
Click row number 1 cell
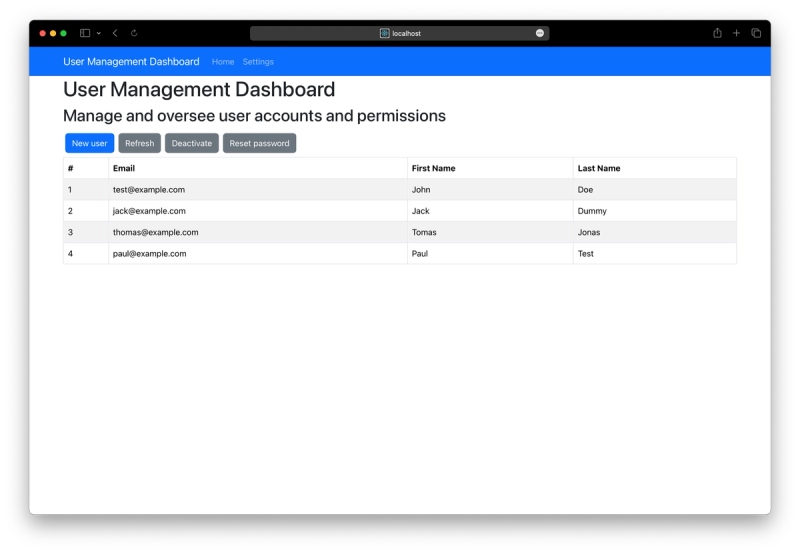(x=86, y=190)
